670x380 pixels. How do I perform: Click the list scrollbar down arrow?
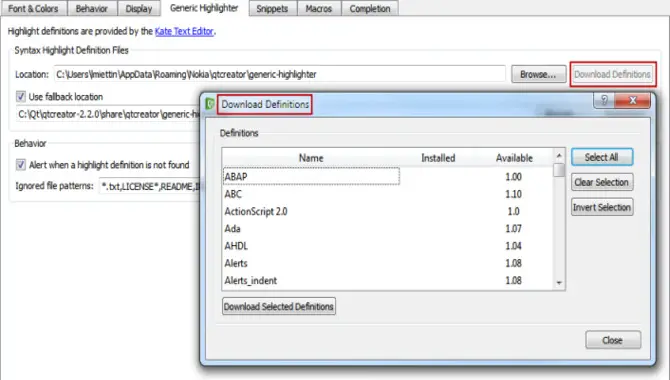[559, 283]
